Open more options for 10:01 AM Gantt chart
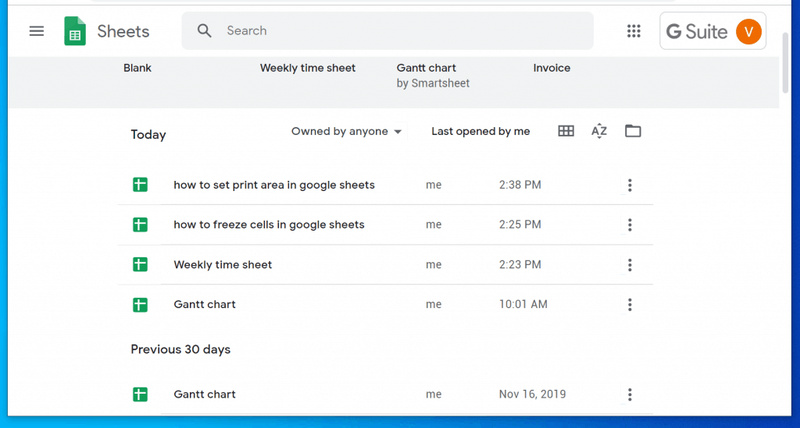Image resolution: width=800 pixels, height=428 pixels. [x=630, y=305]
